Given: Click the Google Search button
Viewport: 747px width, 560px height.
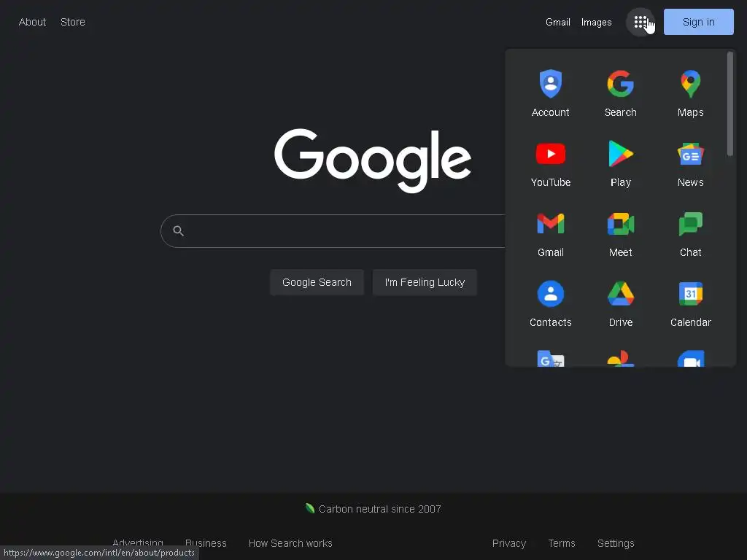Looking at the screenshot, I should coord(317,282).
